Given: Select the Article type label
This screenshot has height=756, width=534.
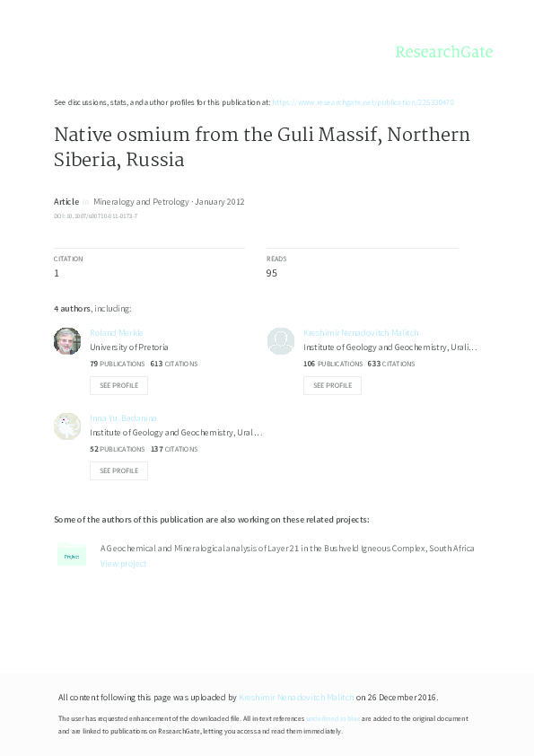Looking at the screenshot, I should 66,202.
